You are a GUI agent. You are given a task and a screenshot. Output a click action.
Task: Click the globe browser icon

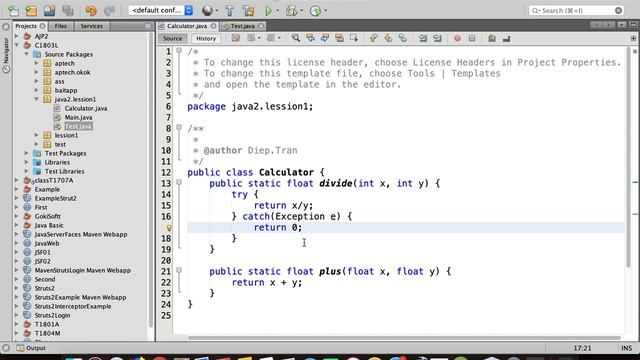[x=207, y=11]
